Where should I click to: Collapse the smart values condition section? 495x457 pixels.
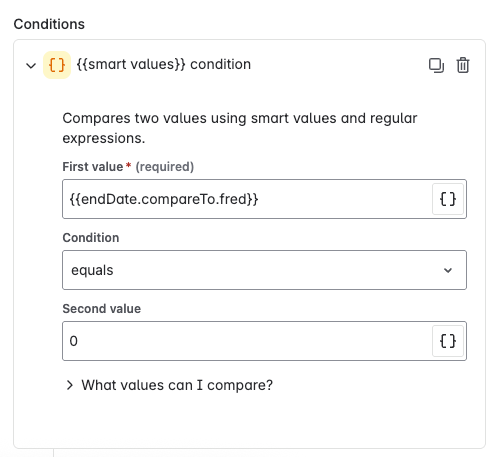click(x=31, y=65)
